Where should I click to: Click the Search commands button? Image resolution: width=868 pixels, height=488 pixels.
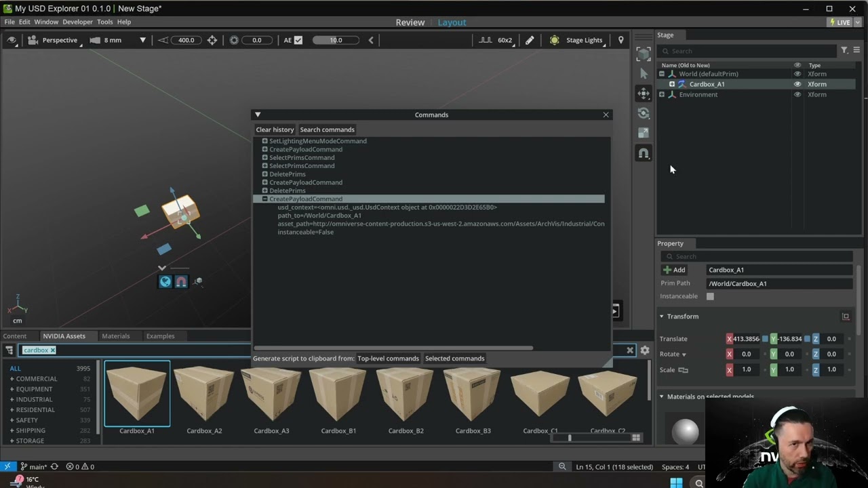coord(328,129)
